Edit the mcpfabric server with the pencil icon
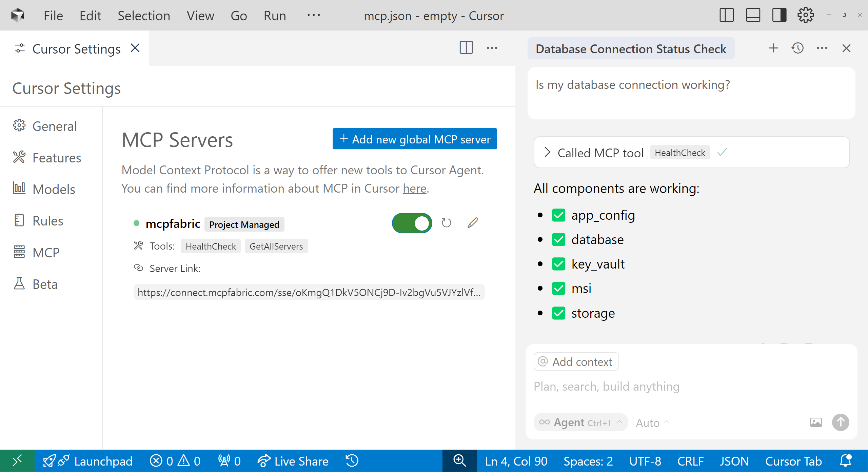The width and height of the screenshot is (868, 472). (473, 223)
